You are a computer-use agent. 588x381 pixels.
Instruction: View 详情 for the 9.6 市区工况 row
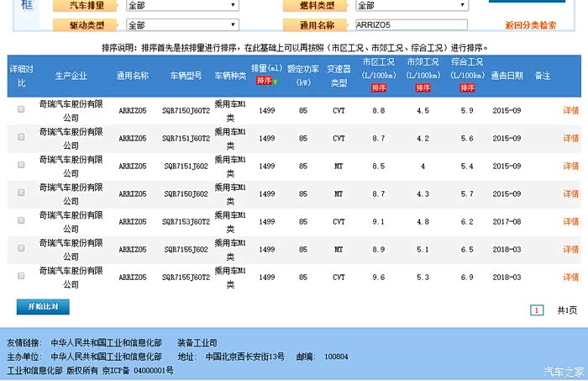point(570,277)
